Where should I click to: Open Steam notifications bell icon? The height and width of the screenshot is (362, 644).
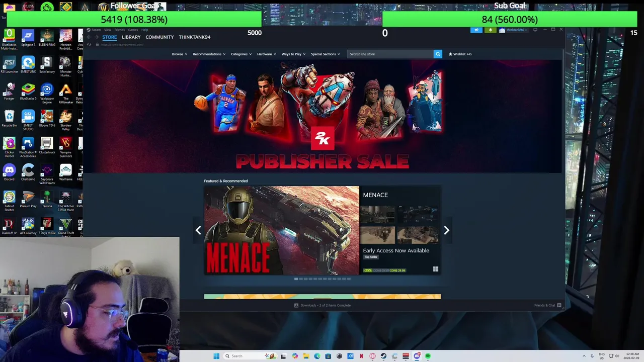(491, 30)
